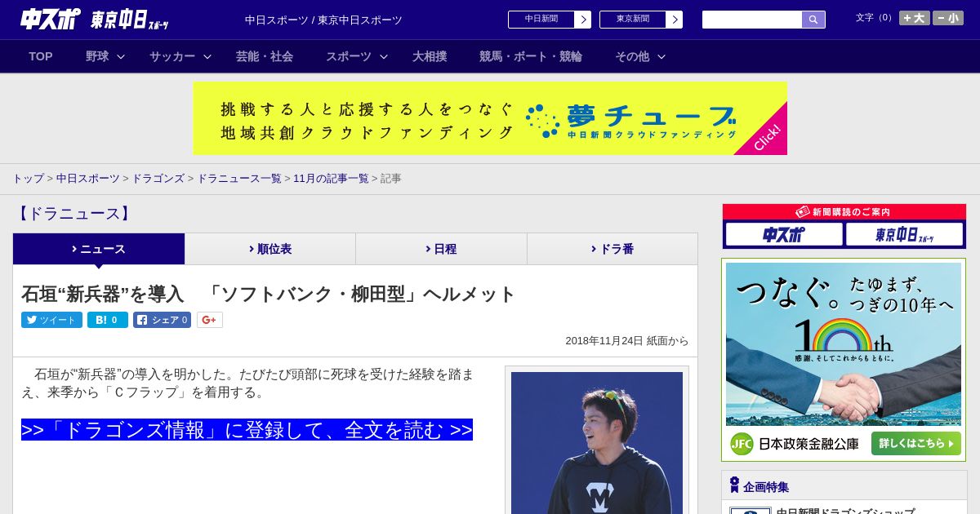Open the 野球 navigation menu
Screen dimensions: 980x514
97,56
